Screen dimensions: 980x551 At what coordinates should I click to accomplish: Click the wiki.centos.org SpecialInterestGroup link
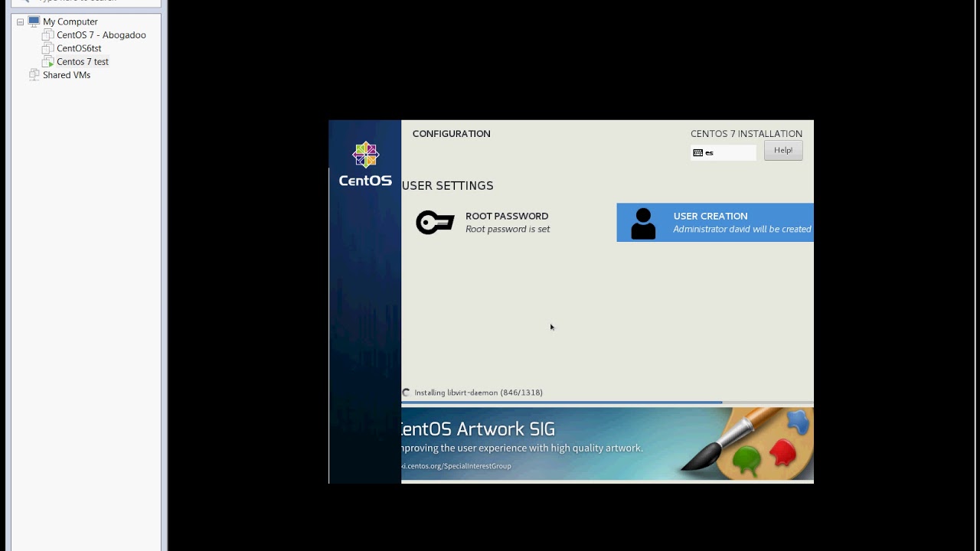click(x=456, y=466)
